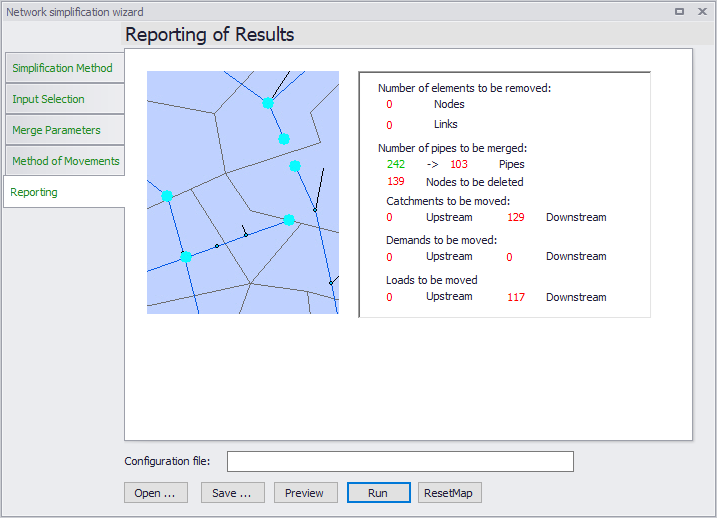This screenshot has height=518, width=717.
Task: Maximize the wizard window
Action: pyautogui.click(x=680, y=11)
